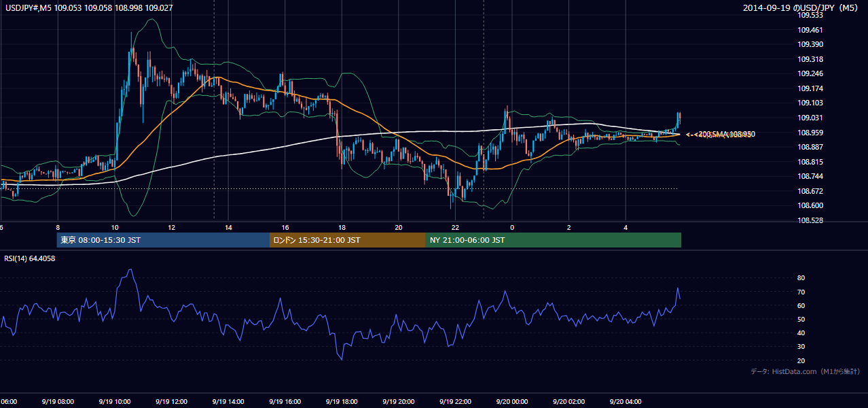Click the RSI level 50 label

[x=801, y=319]
